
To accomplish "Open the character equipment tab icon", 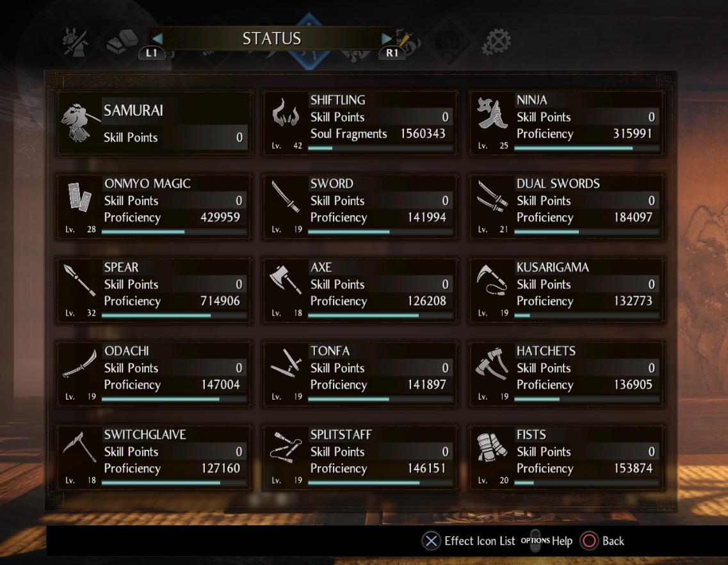I will tap(76, 42).
